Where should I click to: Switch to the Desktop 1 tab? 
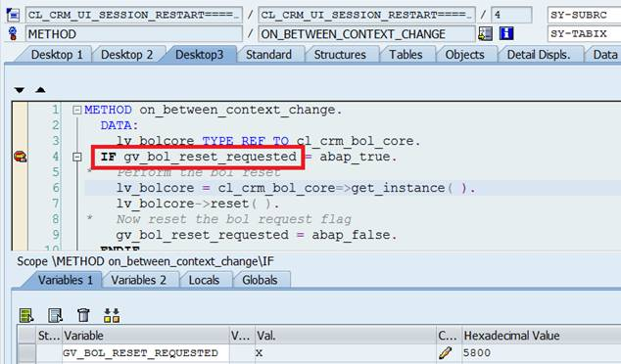tap(57, 55)
